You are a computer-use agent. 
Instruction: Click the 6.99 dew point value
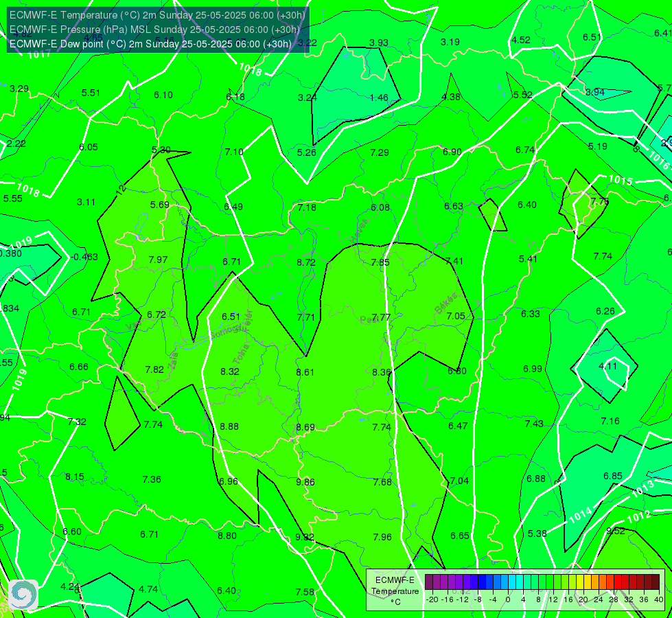(533, 369)
